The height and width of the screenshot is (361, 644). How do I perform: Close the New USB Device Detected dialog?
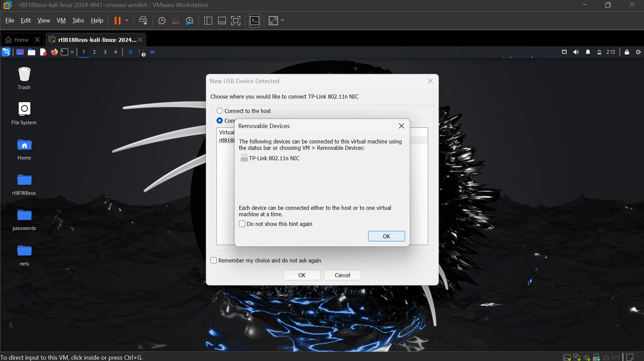[x=431, y=81]
